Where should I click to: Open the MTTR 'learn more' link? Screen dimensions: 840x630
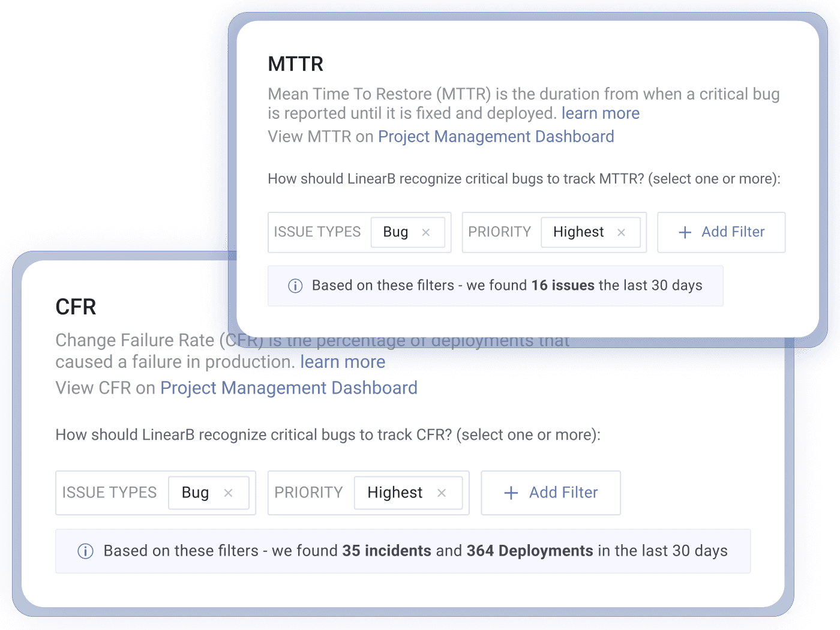(600, 113)
